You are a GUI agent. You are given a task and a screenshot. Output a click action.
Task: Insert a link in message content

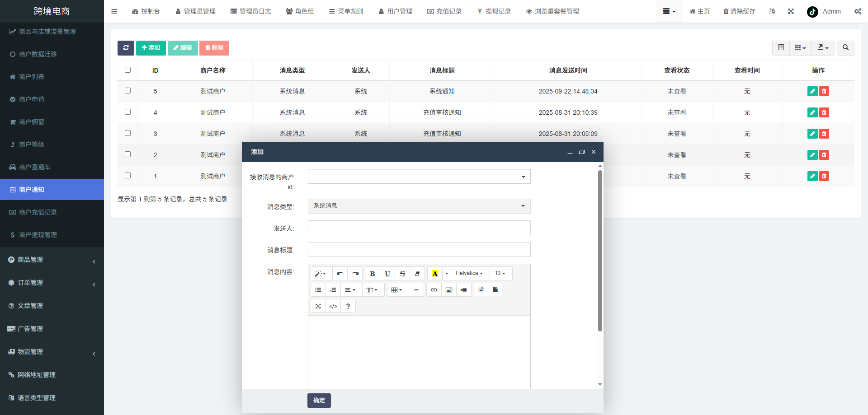434,289
